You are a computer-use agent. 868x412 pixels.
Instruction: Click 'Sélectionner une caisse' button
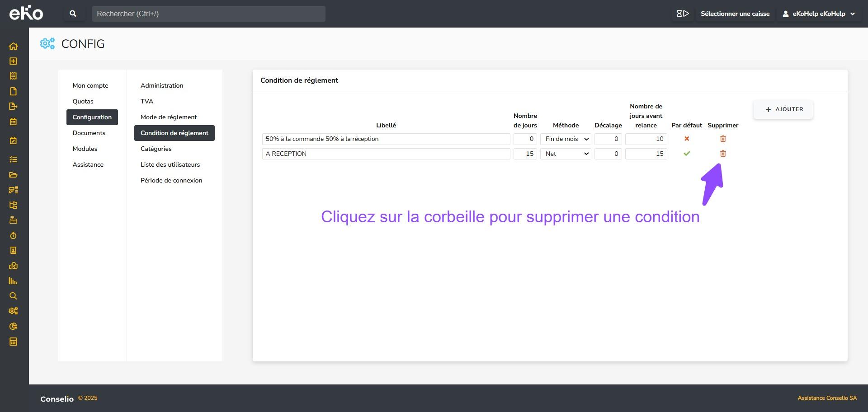point(735,14)
